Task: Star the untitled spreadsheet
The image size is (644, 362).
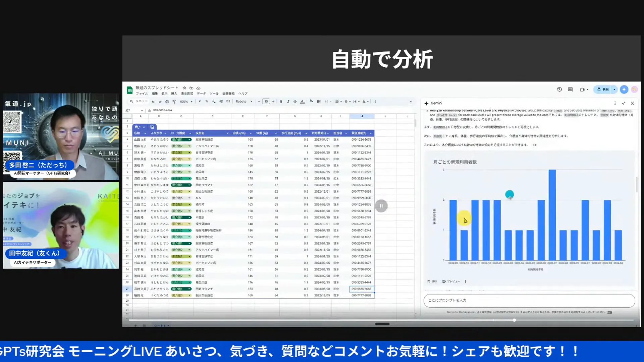Action: coord(184,88)
